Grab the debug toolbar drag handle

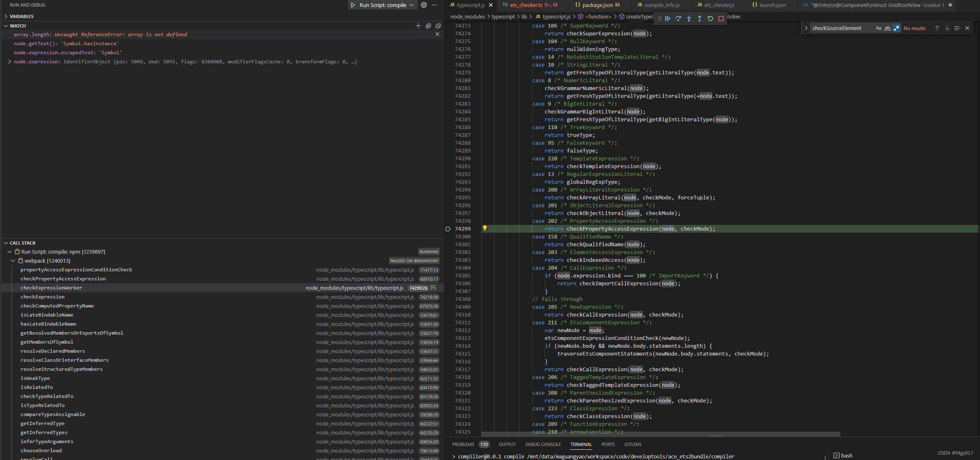659,18
